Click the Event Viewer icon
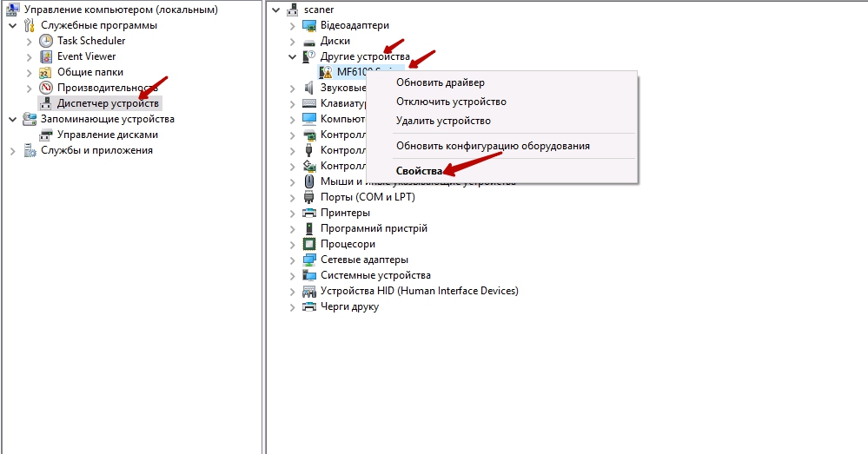Image resolution: width=868 pixels, height=454 pixels. pyautogui.click(x=46, y=56)
